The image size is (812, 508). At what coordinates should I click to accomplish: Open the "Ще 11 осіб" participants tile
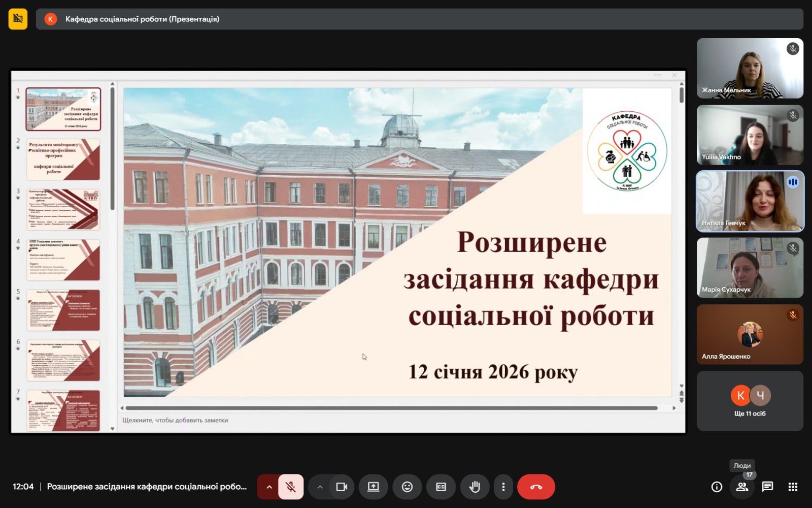(750, 401)
